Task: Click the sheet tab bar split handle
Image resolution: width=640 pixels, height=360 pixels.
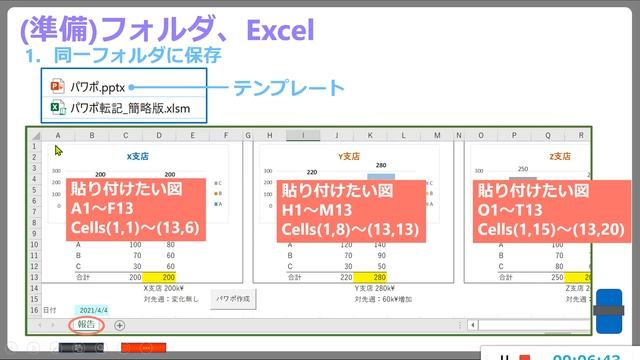Action: (x=460, y=325)
